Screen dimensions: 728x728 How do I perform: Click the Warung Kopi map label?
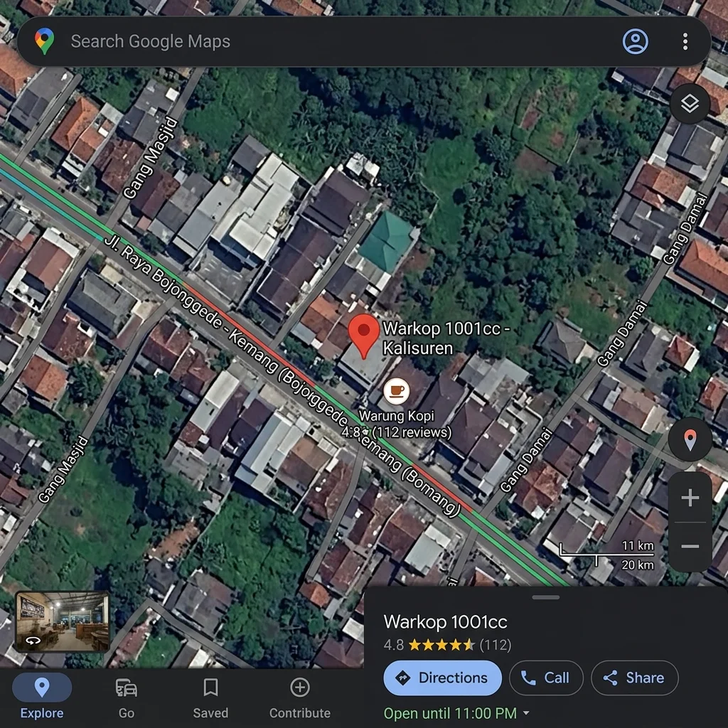click(397, 415)
